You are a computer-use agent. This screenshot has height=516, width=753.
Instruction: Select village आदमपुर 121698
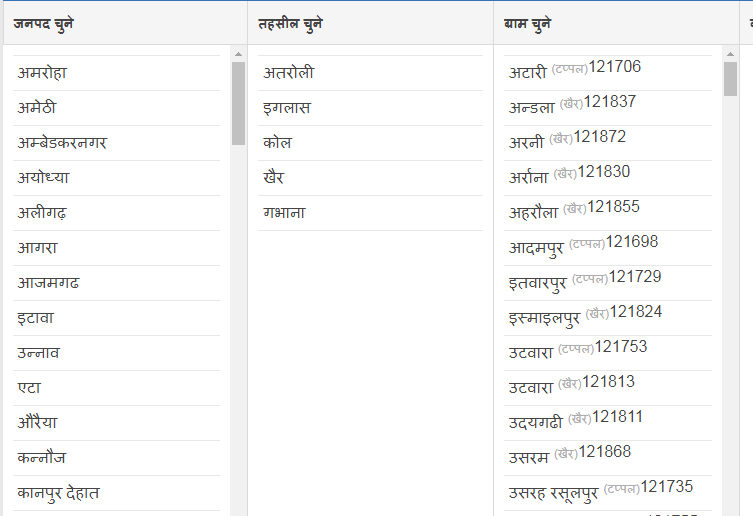point(583,245)
